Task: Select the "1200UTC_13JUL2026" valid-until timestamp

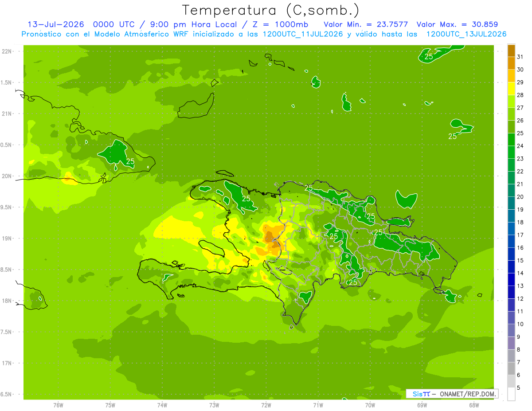Action: pyautogui.click(x=466, y=34)
